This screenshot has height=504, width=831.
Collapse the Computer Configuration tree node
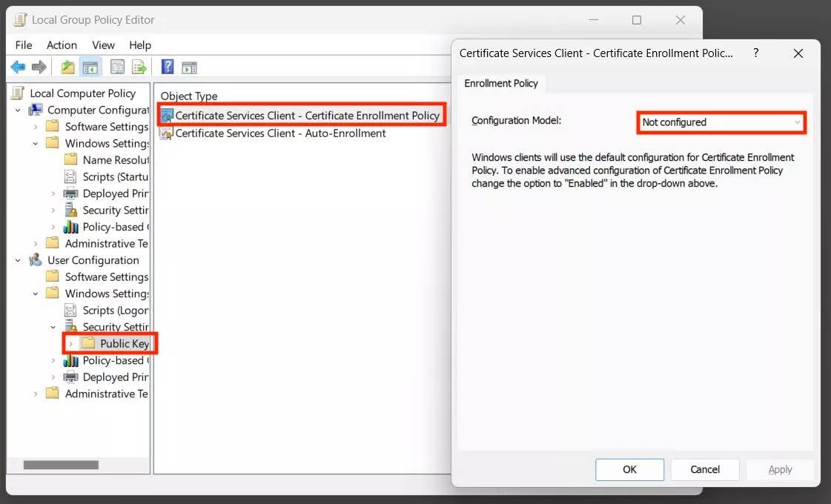point(18,110)
